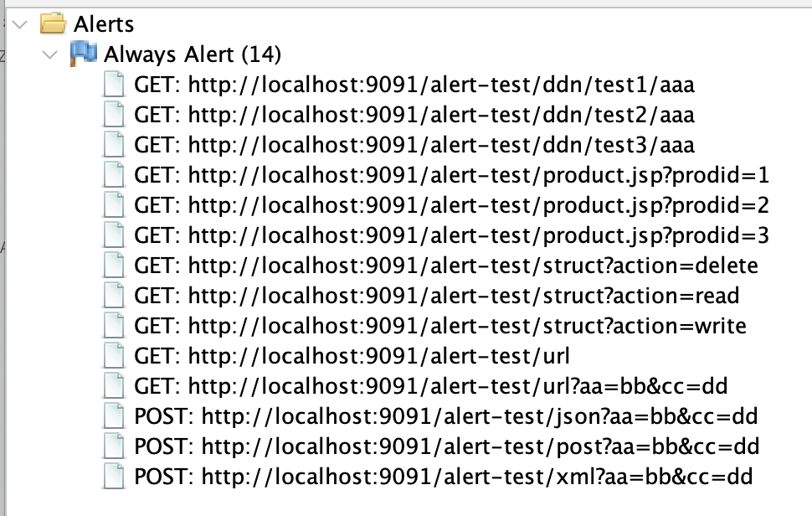The image size is (812, 516).
Task: Select GET url?aa=bb&cc=dd alert
Action: coord(430,387)
